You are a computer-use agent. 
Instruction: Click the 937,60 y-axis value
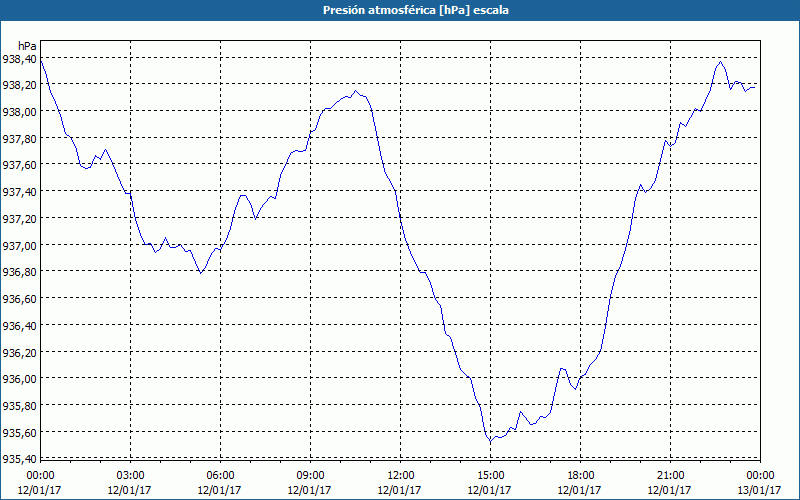click(19, 166)
